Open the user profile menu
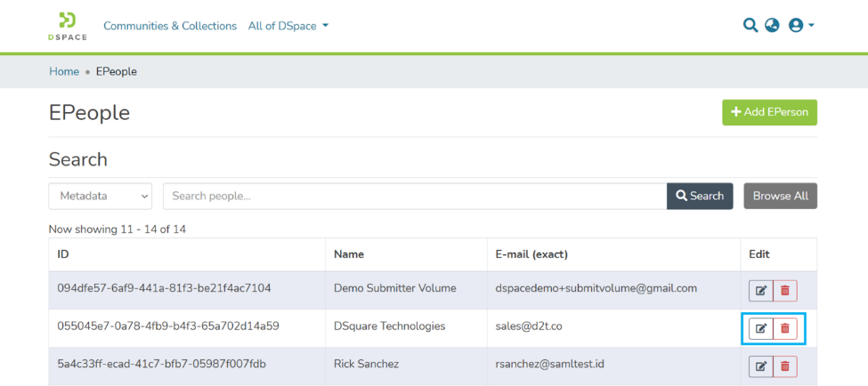This screenshot has height=386, width=868. 801,26
